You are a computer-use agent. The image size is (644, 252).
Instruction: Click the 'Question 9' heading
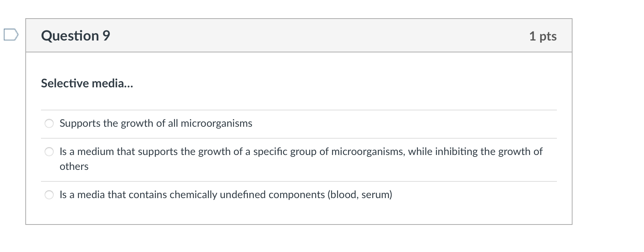pyautogui.click(x=76, y=36)
